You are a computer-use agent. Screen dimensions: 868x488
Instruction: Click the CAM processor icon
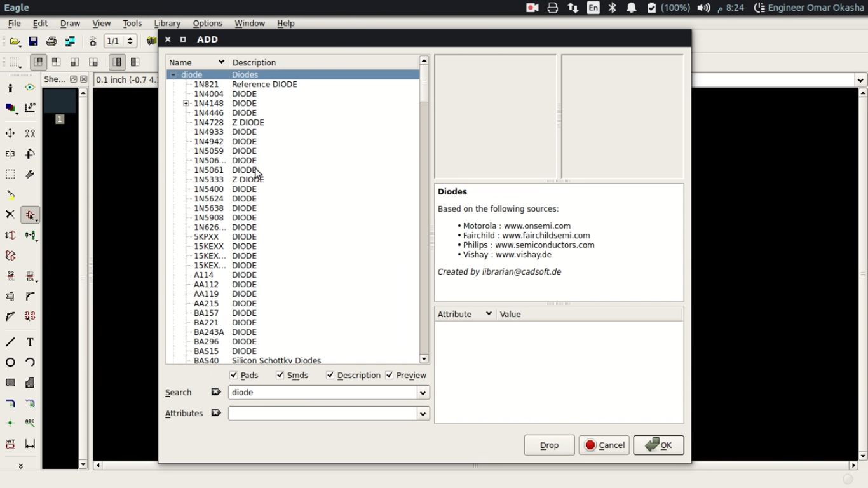[70, 41]
